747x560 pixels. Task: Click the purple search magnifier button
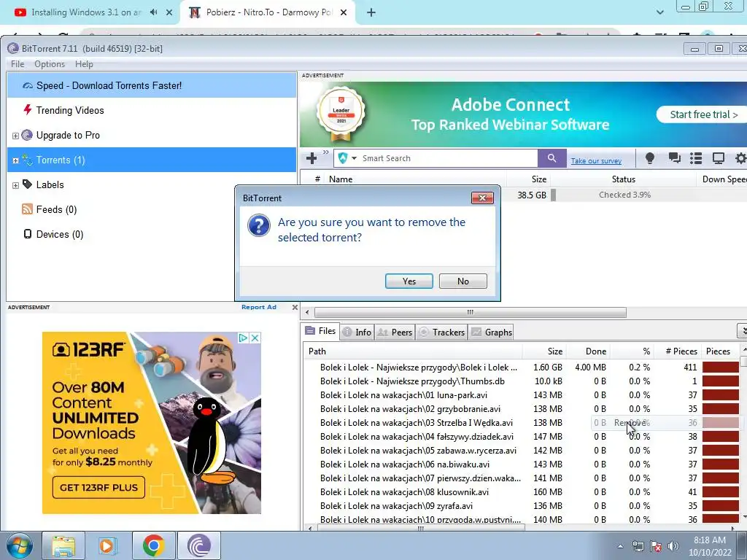(x=551, y=158)
